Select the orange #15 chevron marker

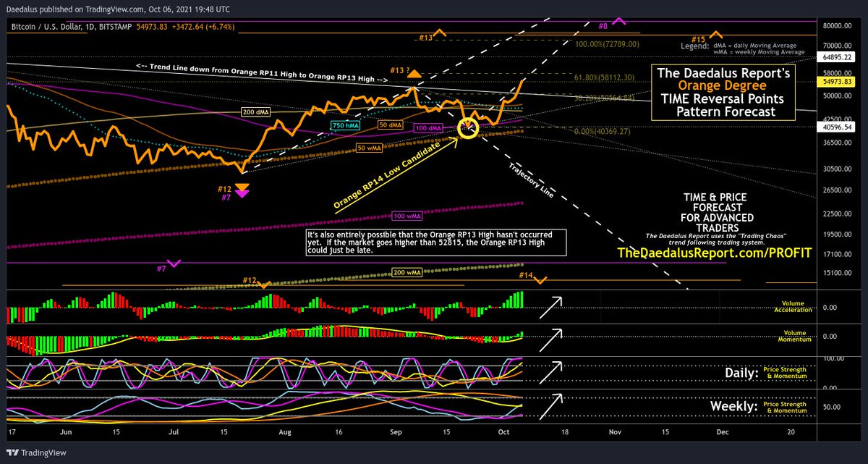click(716, 34)
